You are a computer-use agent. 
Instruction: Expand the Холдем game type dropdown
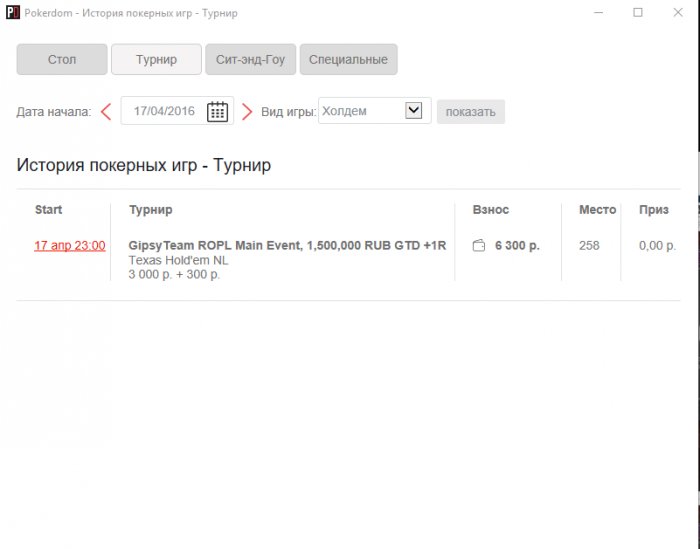pos(413,110)
